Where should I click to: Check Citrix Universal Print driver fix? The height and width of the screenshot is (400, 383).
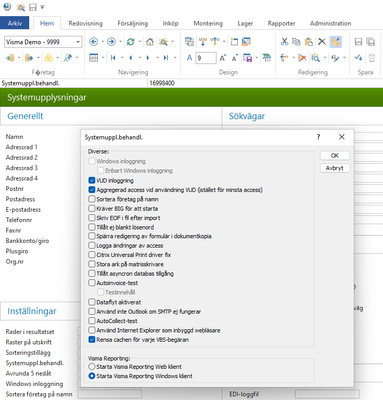92,255
